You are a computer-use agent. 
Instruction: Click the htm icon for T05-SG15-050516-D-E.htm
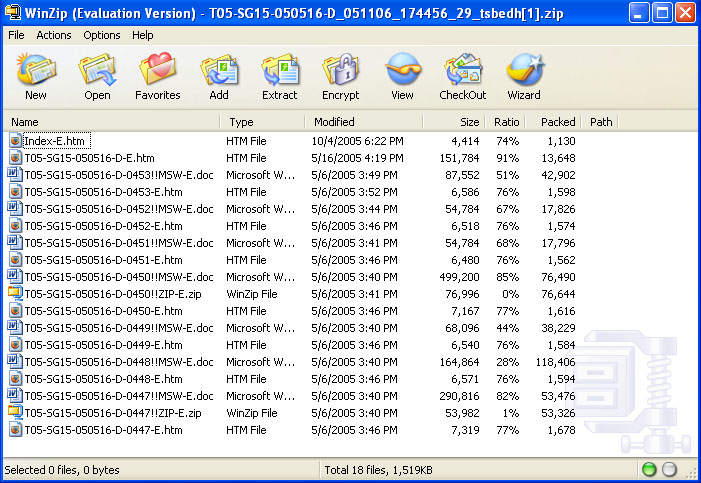[x=15, y=158]
